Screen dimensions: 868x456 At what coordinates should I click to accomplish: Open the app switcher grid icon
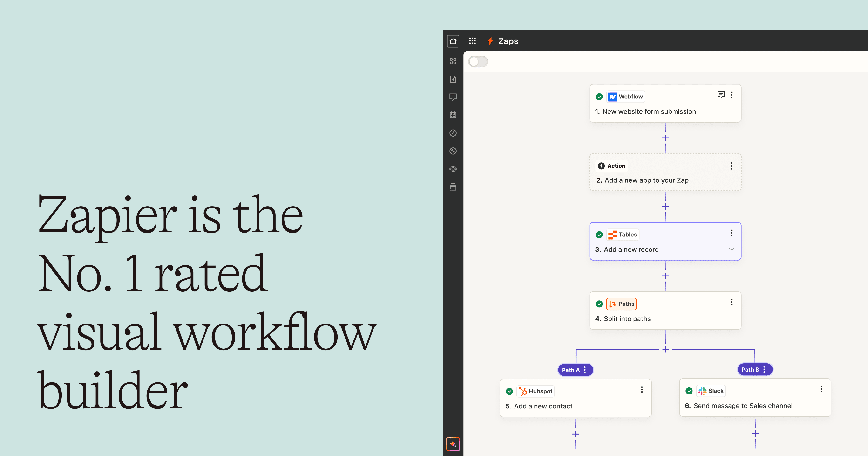[472, 41]
